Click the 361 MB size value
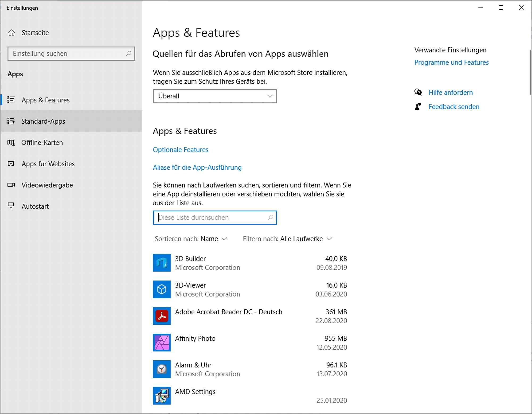This screenshot has width=532, height=414. (x=336, y=312)
